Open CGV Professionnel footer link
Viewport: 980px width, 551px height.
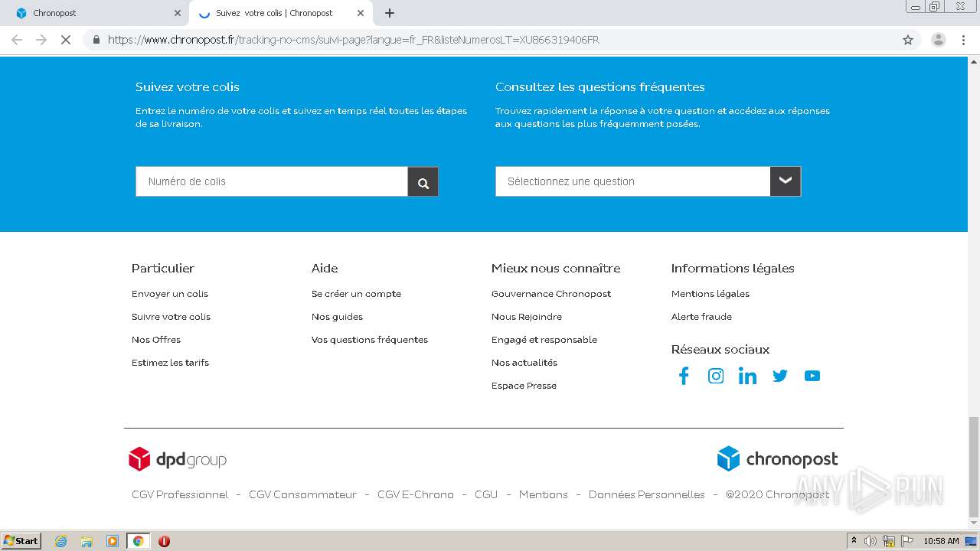[x=180, y=495]
